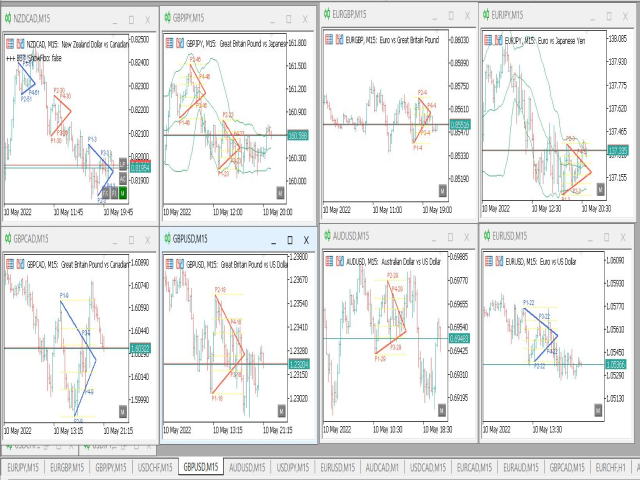Open one-click trading panel icon in GBPUSD chart

pos(169,264)
